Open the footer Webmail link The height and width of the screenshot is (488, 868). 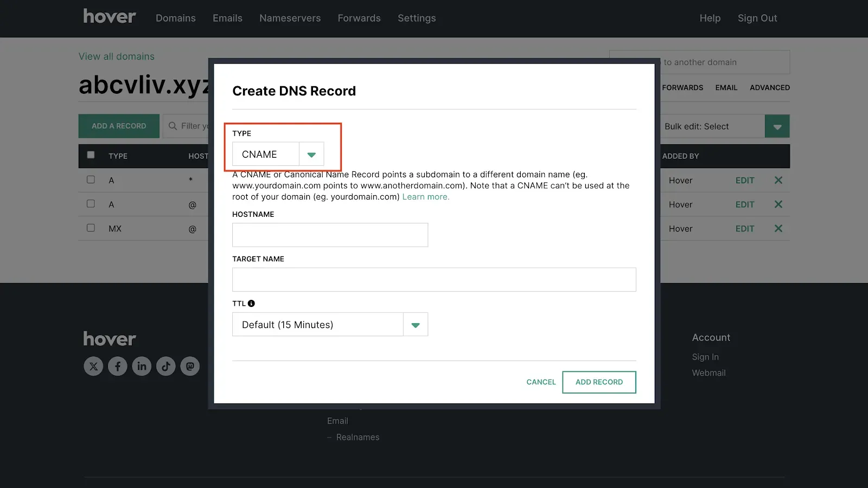(x=709, y=373)
